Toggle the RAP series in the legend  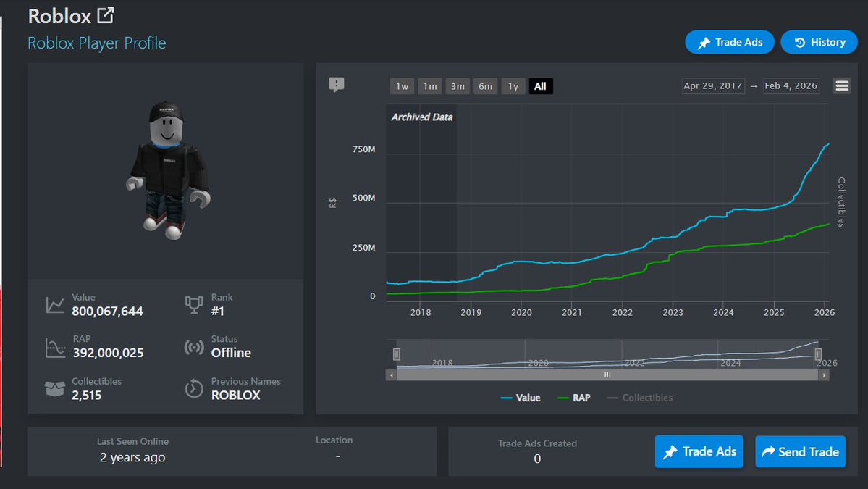[574, 397]
